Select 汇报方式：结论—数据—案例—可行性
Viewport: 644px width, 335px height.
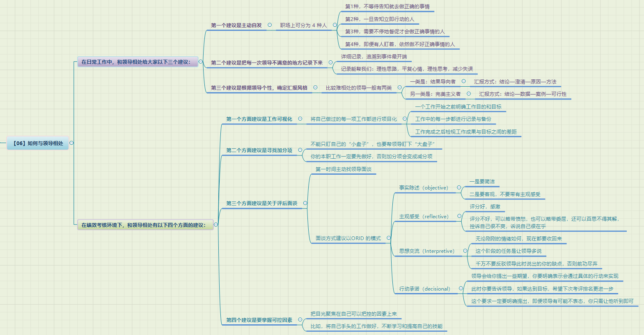click(523, 94)
